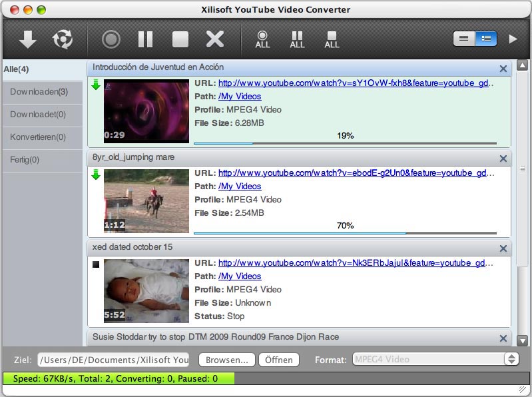Image resolution: width=532 pixels, height=397 pixels.
Task: Click the 19% download progress bar
Action: click(345, 143)
